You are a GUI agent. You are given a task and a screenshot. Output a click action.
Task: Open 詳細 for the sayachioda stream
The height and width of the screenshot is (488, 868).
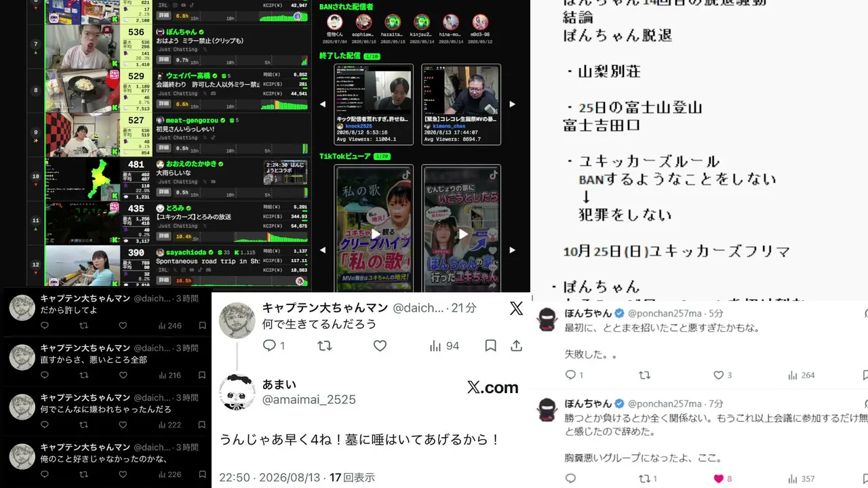163,279
